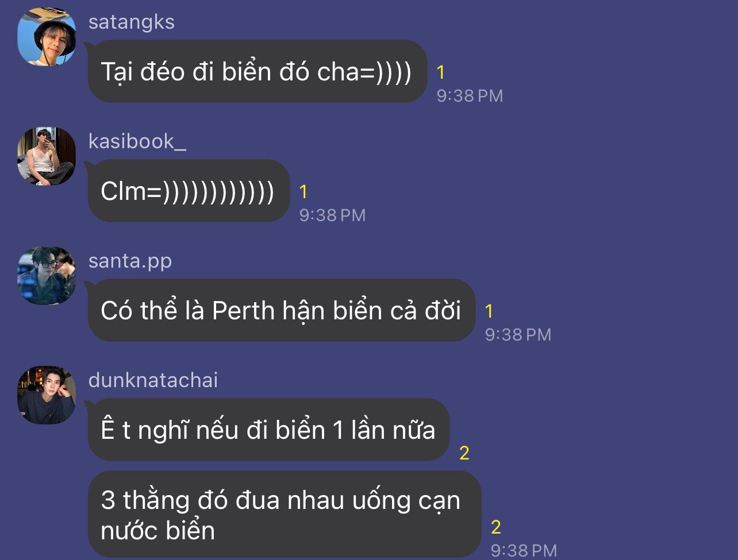Click read count 2 beside "nước biển" message

point(496,527)
